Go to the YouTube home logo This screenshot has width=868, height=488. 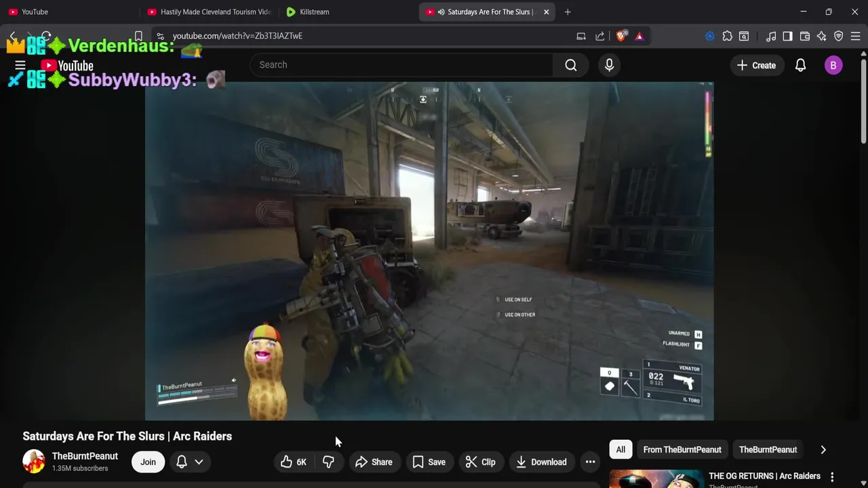coord(67,66)
